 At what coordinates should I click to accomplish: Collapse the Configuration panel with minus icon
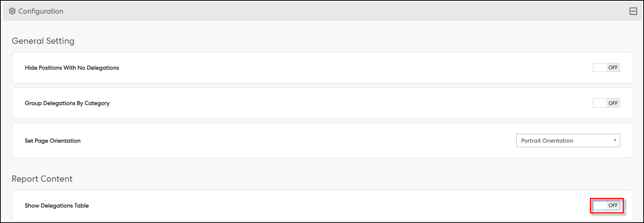[633, 11]
